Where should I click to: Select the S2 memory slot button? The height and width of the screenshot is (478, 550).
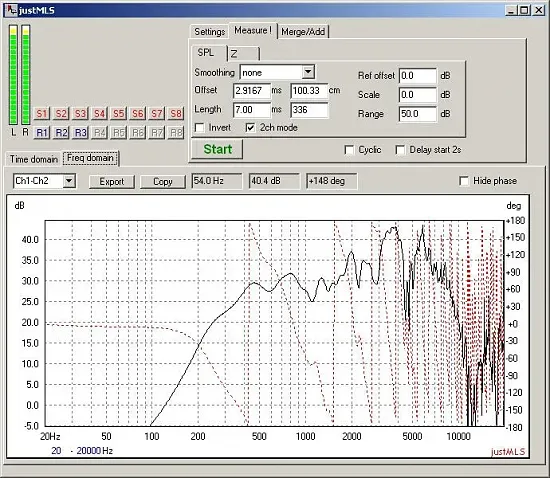(x=61, y=114)
